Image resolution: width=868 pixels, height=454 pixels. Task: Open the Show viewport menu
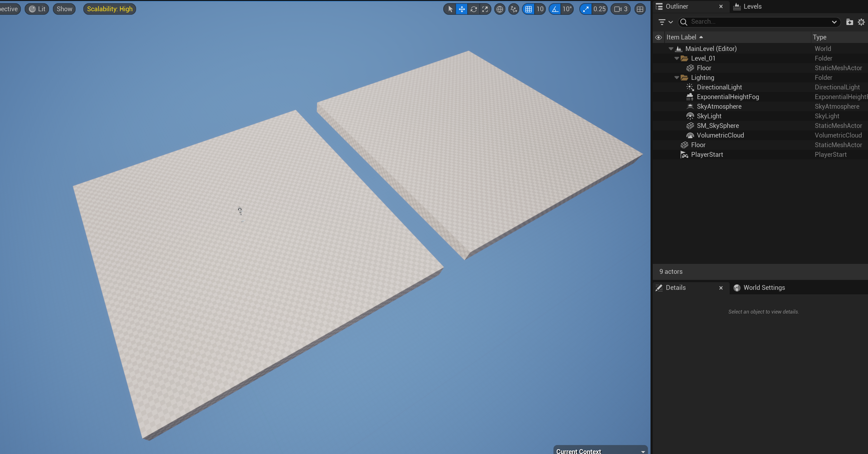pyautogui.click(x=64, y=9)
